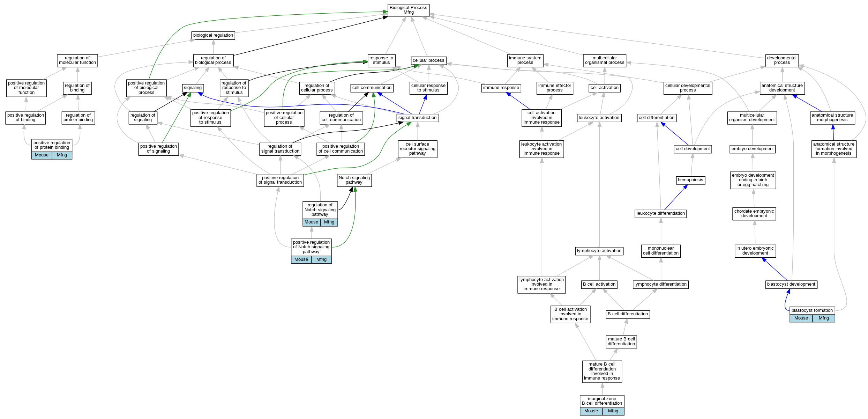Select 'positive regulation of molecular function' node
Screen dimensions: 868x419
pyautogui.click(x=27, y=88)
